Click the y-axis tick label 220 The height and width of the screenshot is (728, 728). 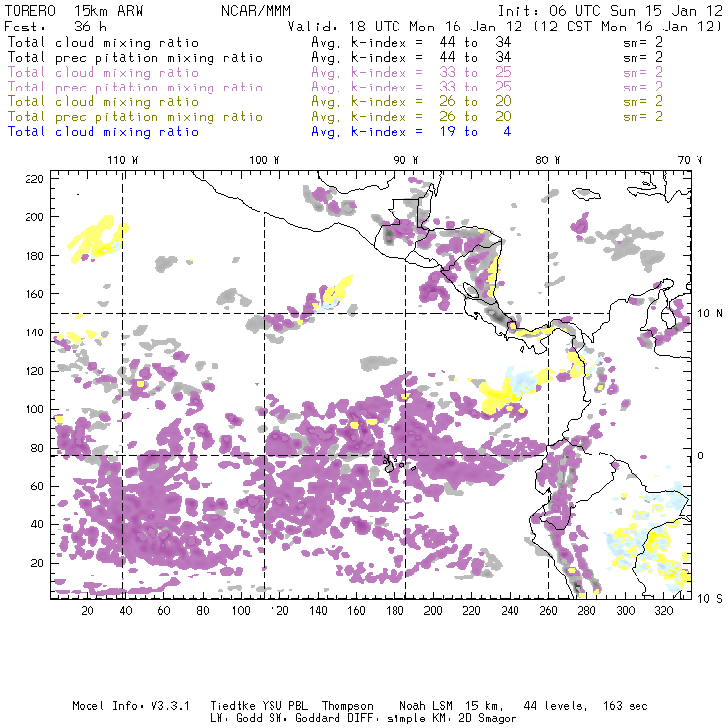coord(34,178)
